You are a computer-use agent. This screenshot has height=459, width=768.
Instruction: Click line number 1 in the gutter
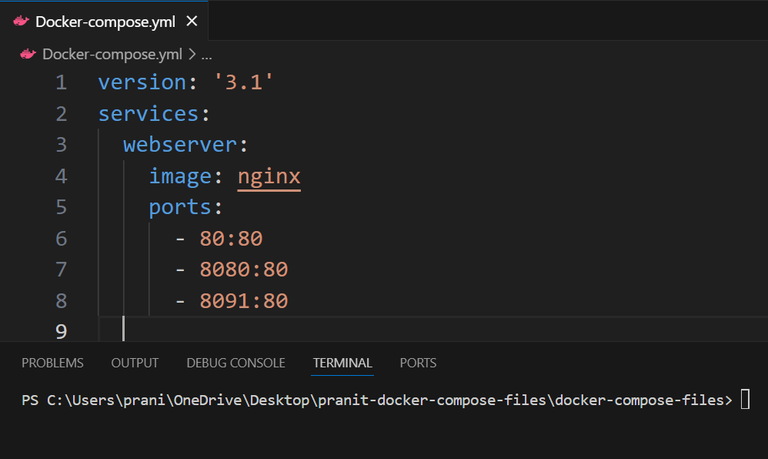[61, 83]
